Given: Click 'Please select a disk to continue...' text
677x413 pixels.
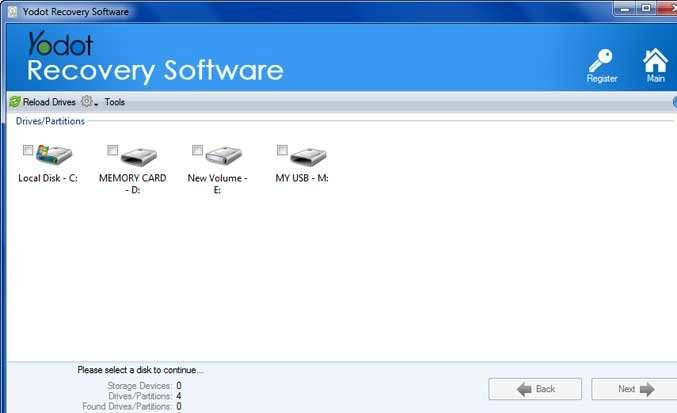Looking at the screenshot, I should coord(140,370).
